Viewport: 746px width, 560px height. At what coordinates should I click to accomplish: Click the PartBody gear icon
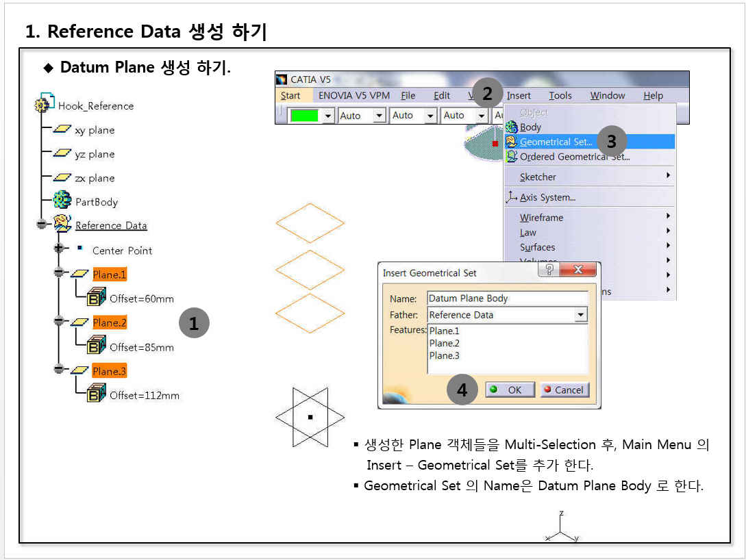[63, 201]
